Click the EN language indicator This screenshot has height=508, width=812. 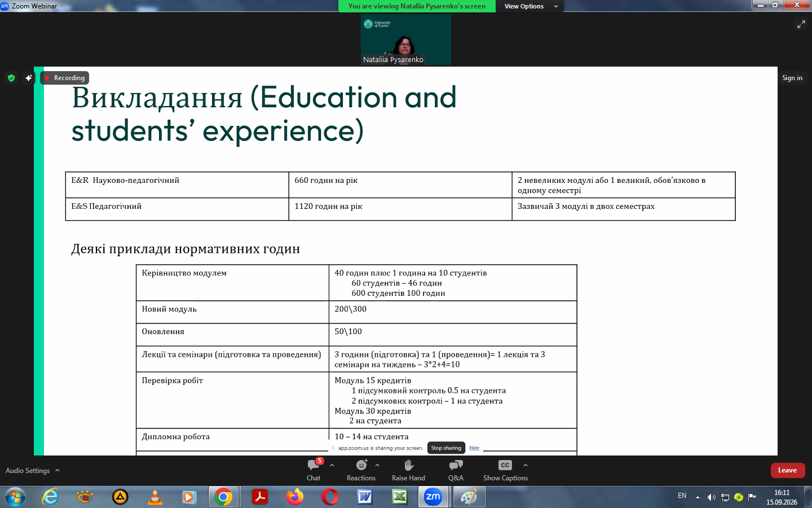click(x=682, y=496)
